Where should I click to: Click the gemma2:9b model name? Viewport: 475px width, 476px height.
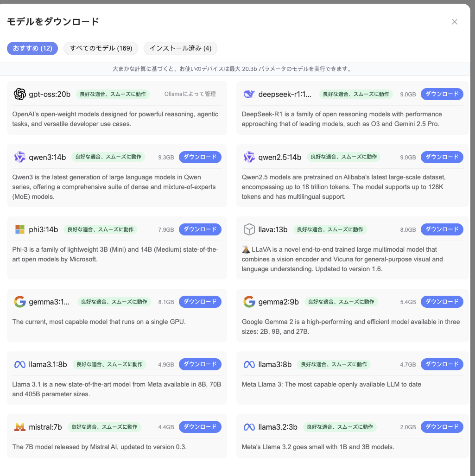[x=279, y=302]
